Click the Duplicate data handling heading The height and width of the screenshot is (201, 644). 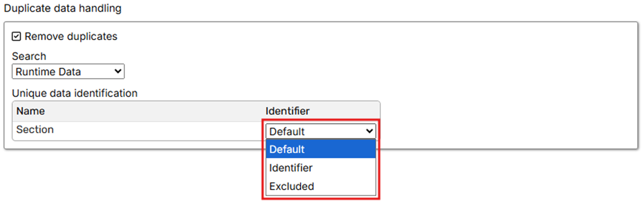62,9
